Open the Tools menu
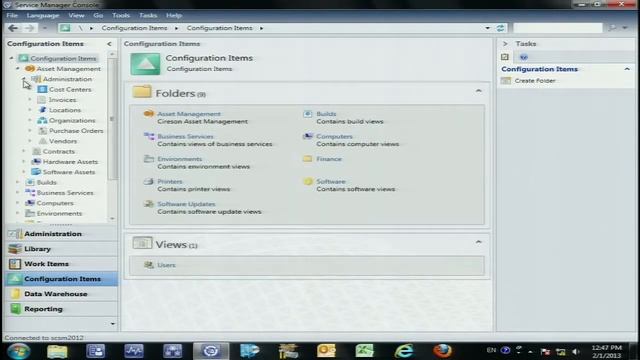Image resolution: width=640 pixels, height=360 pixels. [121, 16]
